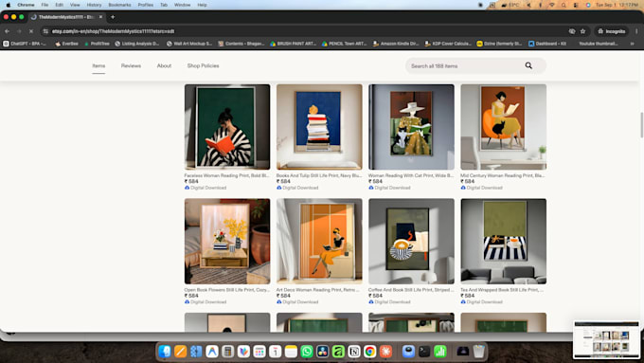Click the page vertical scrollbar thumb

point(641,124)
